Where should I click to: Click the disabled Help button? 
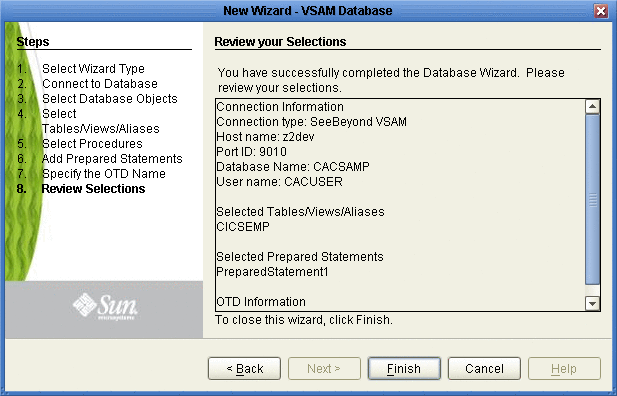pos(564,368)
